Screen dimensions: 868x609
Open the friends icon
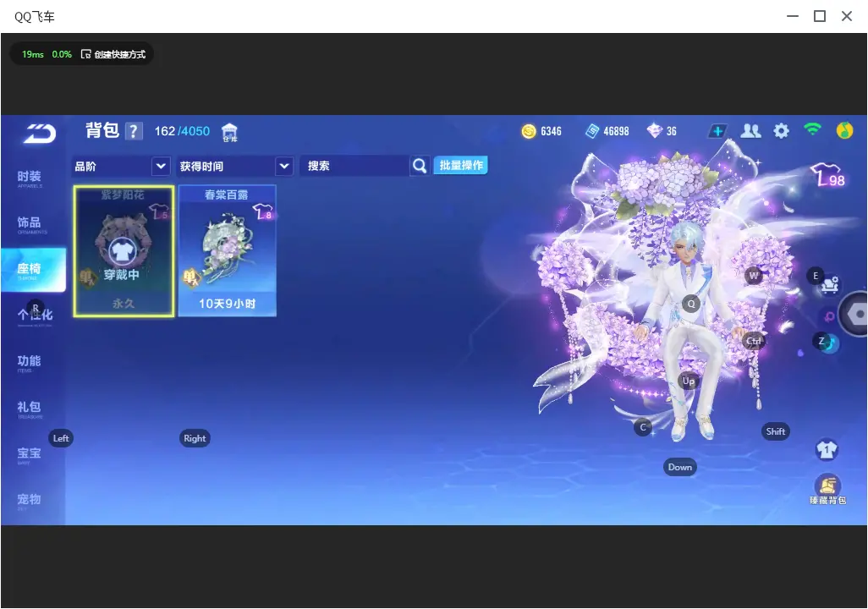[750, 130]
